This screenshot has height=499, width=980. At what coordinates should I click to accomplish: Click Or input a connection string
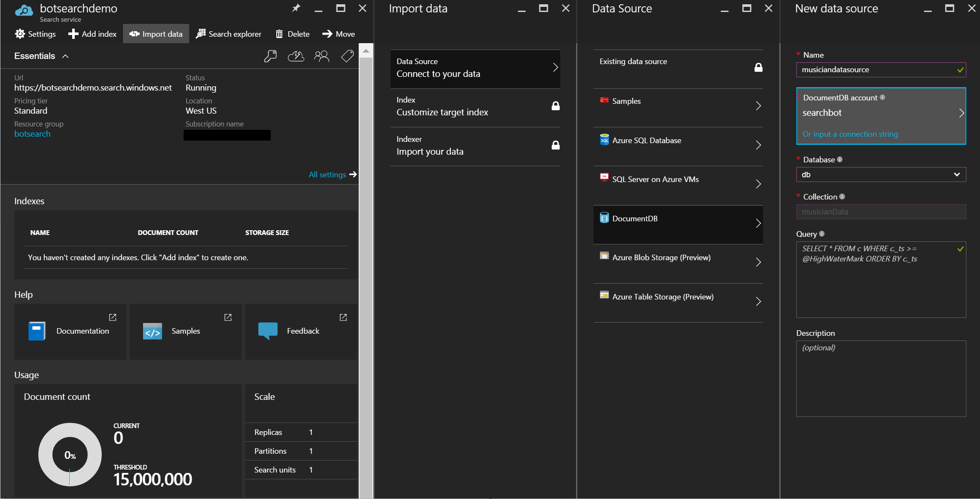click(850, 134)
